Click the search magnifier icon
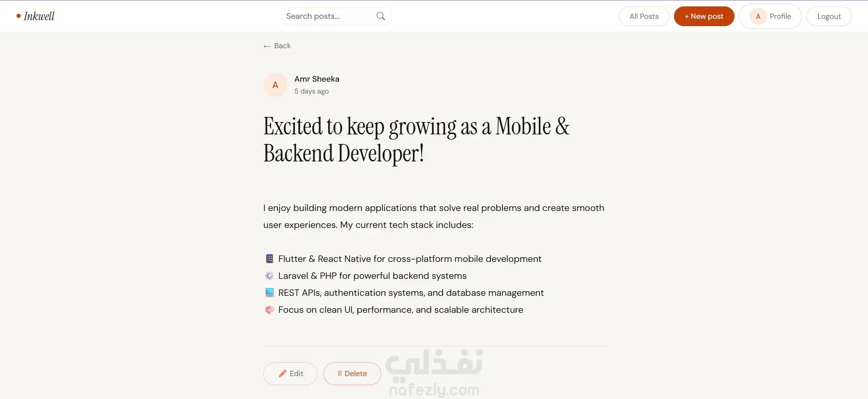 click(x=380, y=16)
